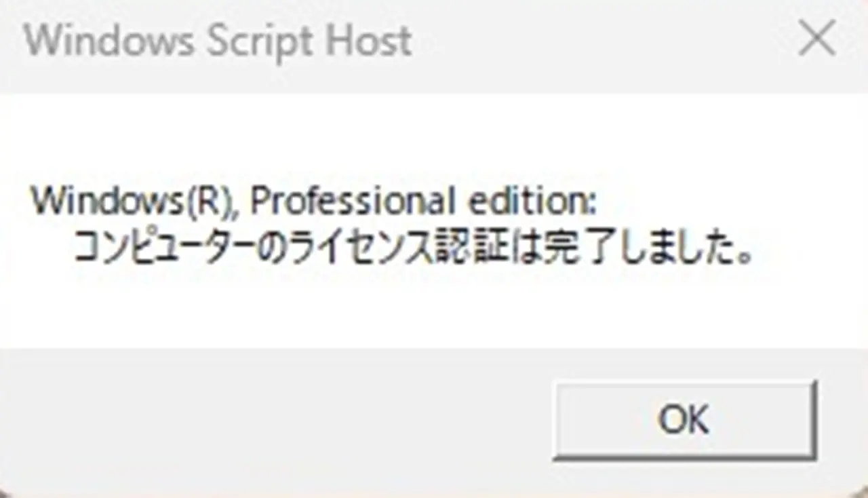Click the Japanese full stop ending the message
868x498 pixels.
point(745,258)
